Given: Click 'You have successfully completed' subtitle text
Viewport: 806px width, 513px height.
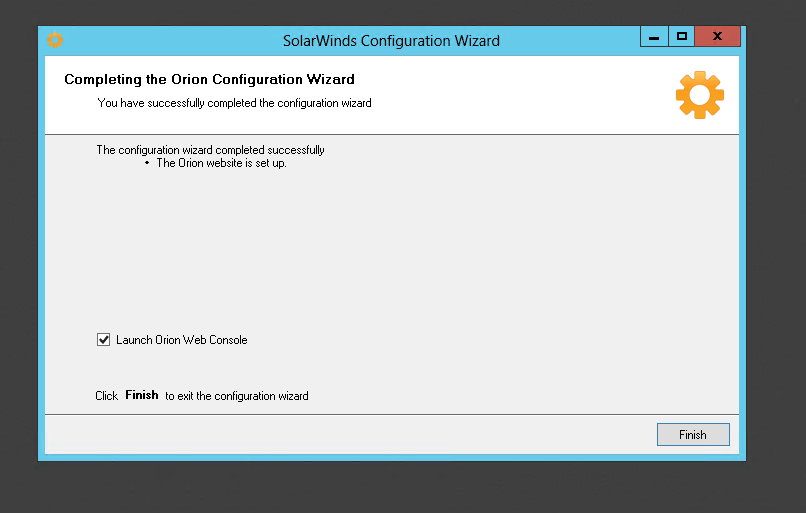Looking at the screenshot, I should click(234, 103).
